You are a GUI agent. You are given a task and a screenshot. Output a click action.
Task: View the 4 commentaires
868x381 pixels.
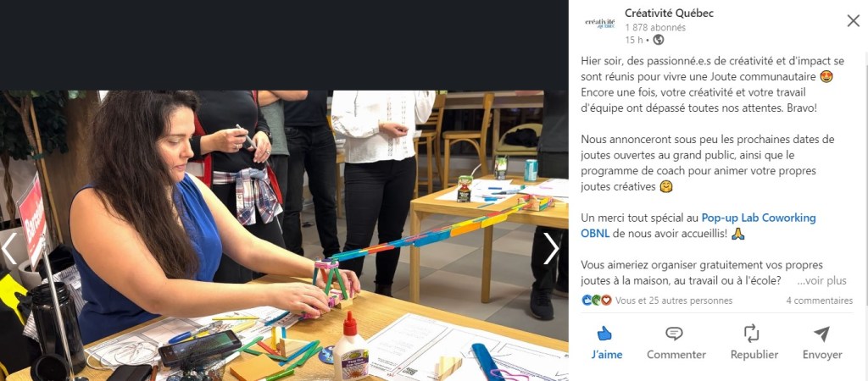tap(820, 301)
